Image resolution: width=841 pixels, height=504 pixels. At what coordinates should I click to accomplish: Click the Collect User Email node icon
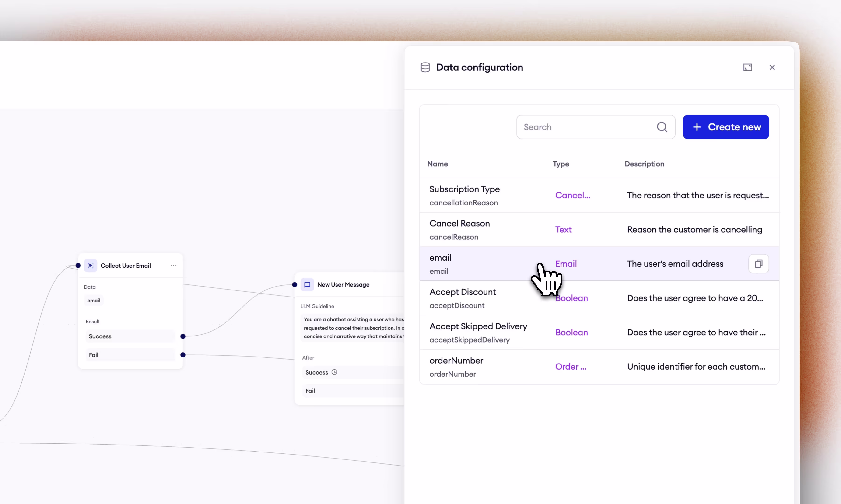pyautogui.click(x=91, y=266)
